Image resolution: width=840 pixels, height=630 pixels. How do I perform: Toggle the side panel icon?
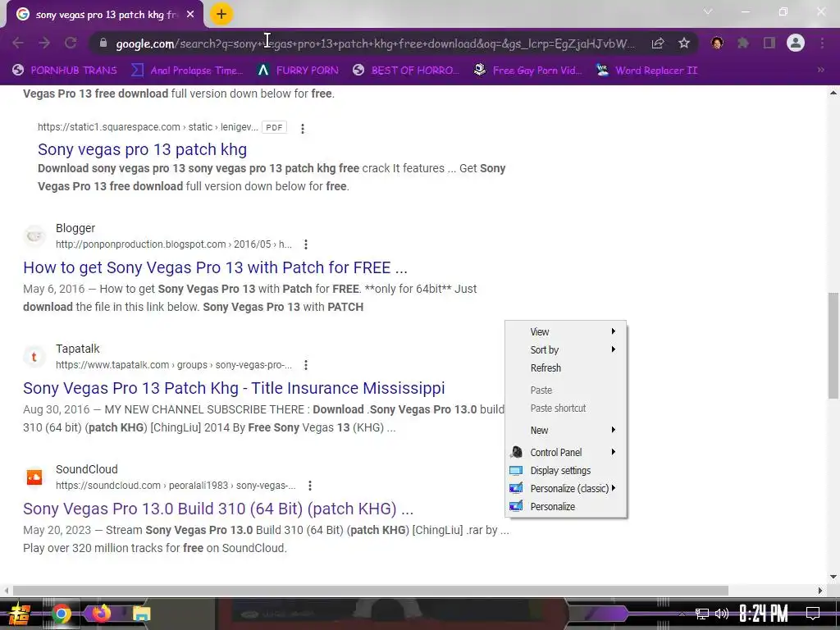pos(769,43)
